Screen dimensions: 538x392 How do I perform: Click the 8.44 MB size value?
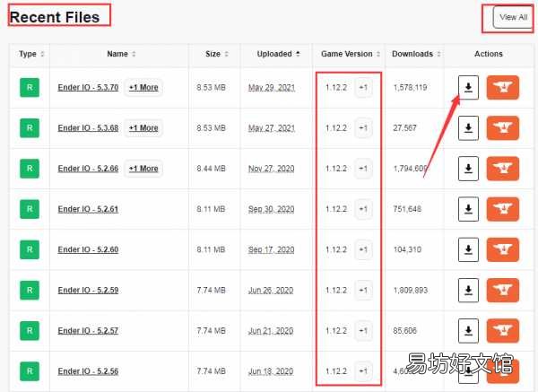[211, 169]
